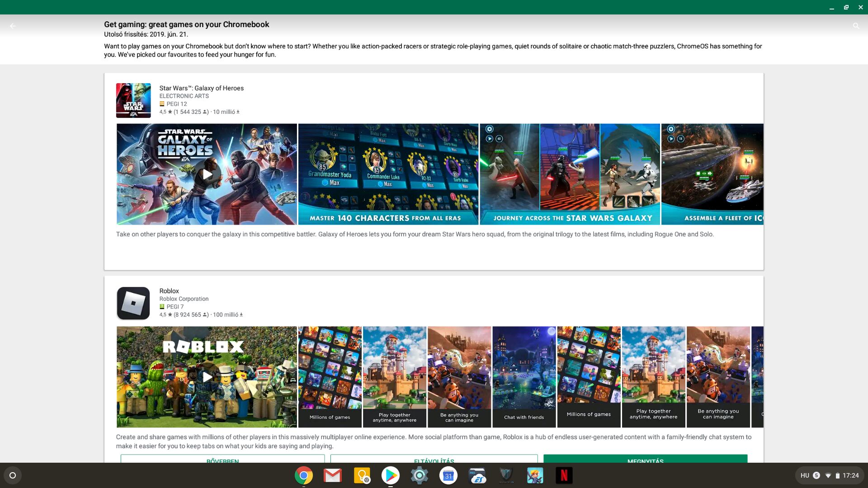Viewport: 868px width, 488px height.
Task: View 'Journey Across the Star Wars Galaxy' screenshot
Action: pyautogui.click(x=570, y=174)
